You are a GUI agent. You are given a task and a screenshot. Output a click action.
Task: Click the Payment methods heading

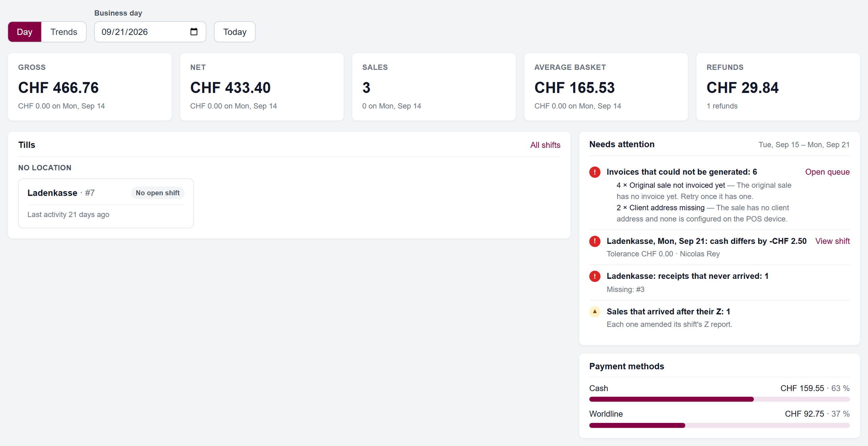[x=627, y=366]
